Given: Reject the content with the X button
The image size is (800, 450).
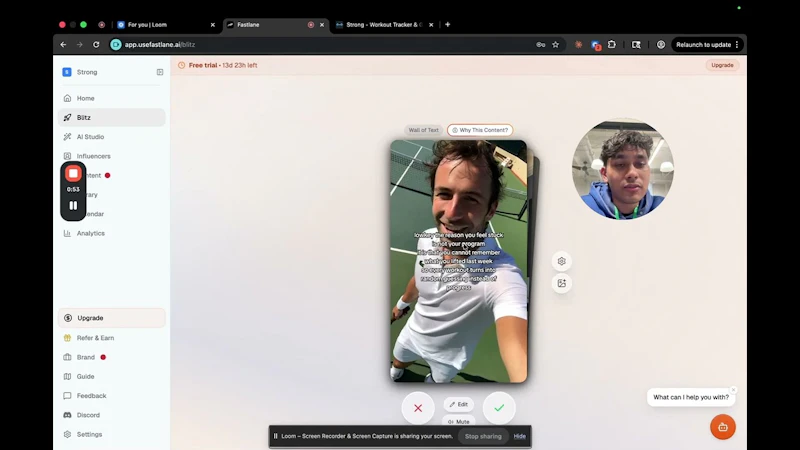Looking at the screenshot, I should point(418,408).
